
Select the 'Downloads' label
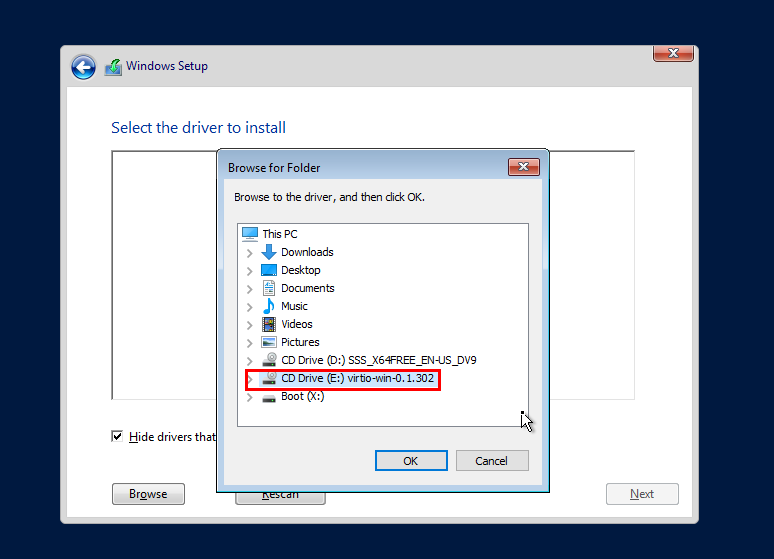click(307, 252)
